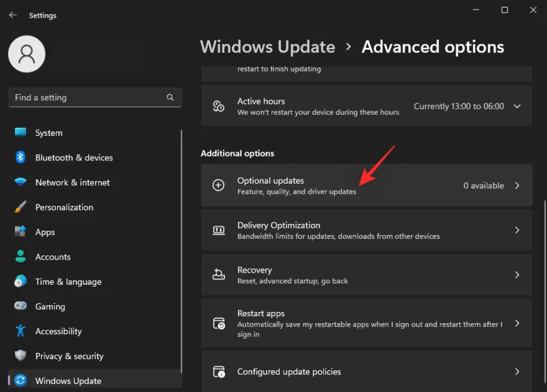Open Restart apps via its chevron

point(517,323)
